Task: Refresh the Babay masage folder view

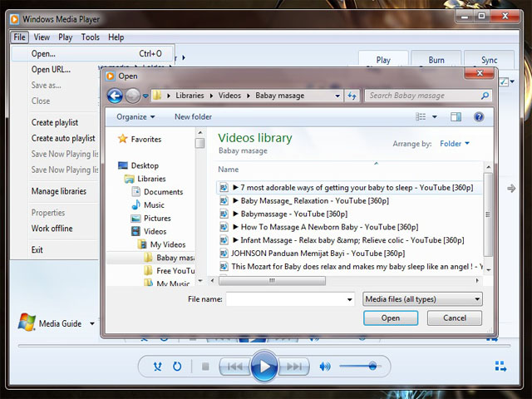Action: pos(352,96)
